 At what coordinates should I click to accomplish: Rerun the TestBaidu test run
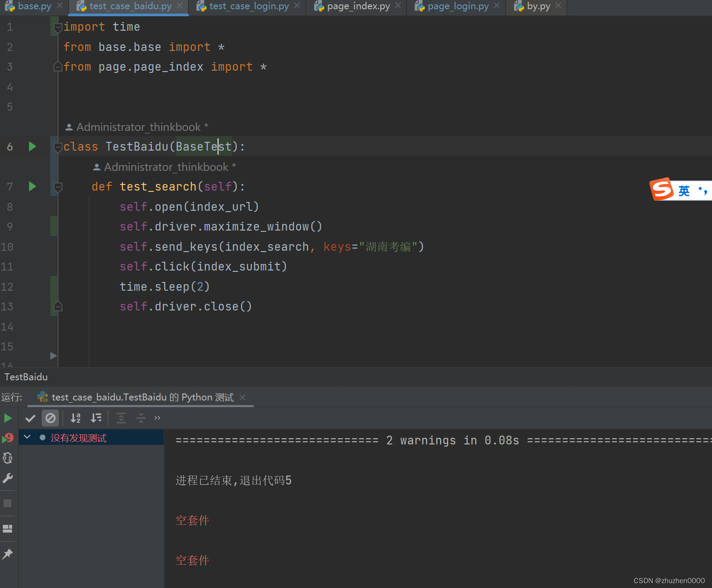coord(8,418)
